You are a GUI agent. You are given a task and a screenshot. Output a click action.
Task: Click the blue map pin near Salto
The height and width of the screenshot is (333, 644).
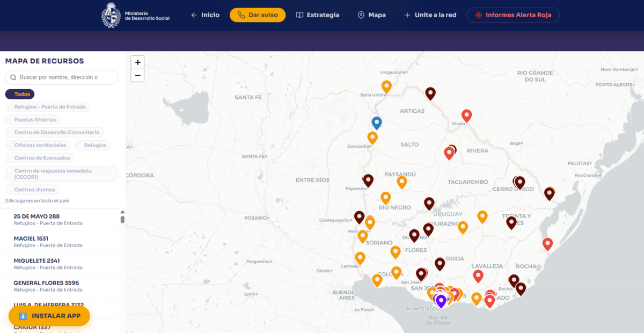[x=377, y=123]
